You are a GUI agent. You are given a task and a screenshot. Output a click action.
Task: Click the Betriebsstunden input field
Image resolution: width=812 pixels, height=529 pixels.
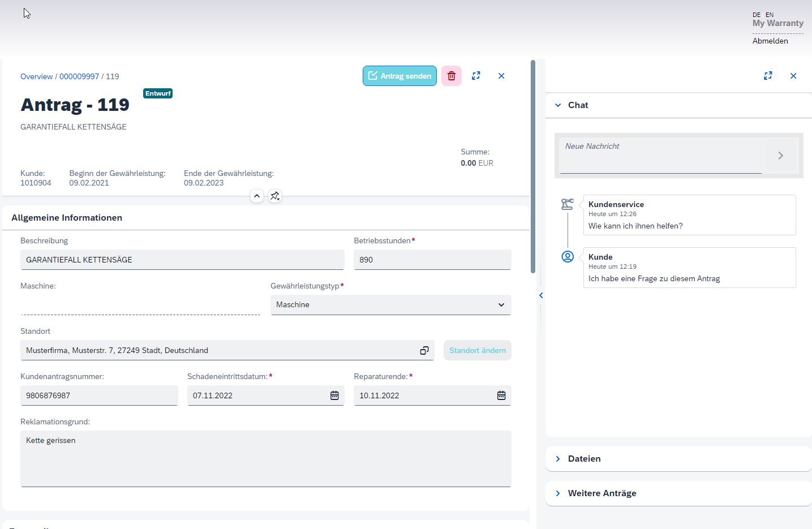432,260
